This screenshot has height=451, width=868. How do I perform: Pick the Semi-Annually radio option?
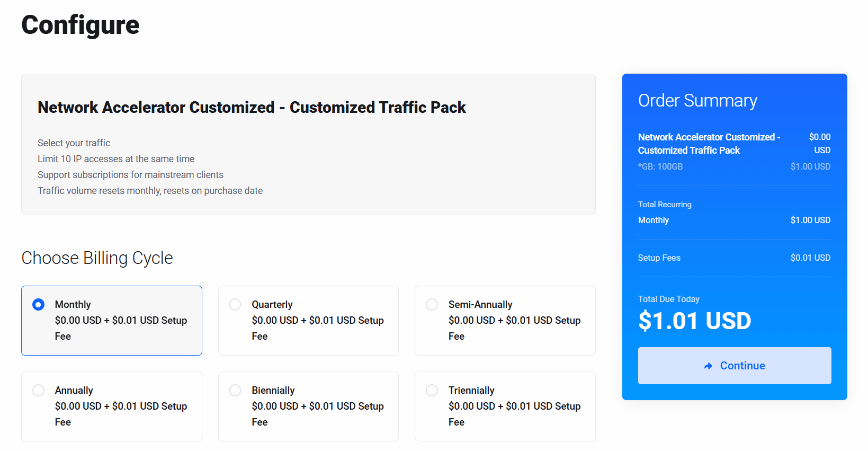pos(432,305)
